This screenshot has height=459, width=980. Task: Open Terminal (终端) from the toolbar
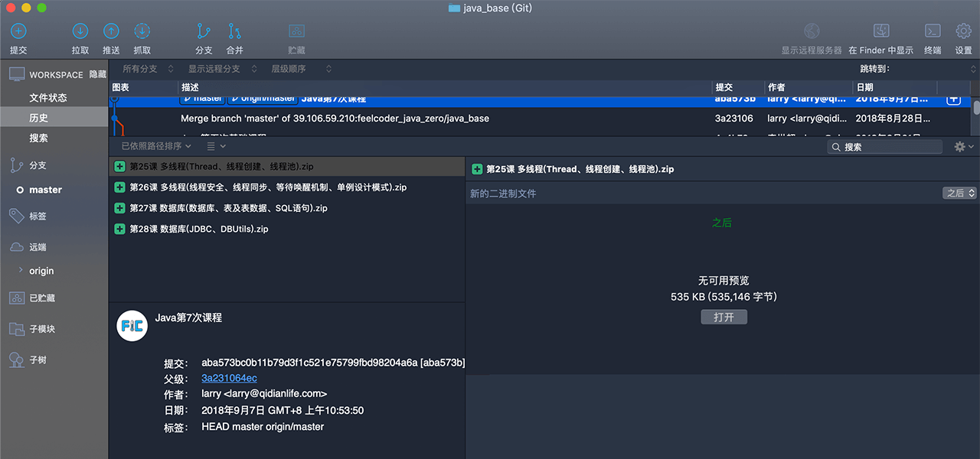[x=933, y=31]
